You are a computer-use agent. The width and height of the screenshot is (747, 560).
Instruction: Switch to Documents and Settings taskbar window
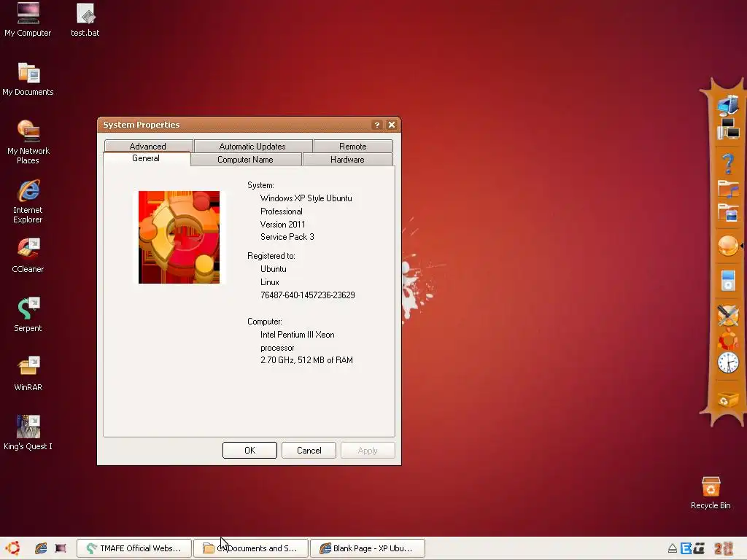pos(251,548)
